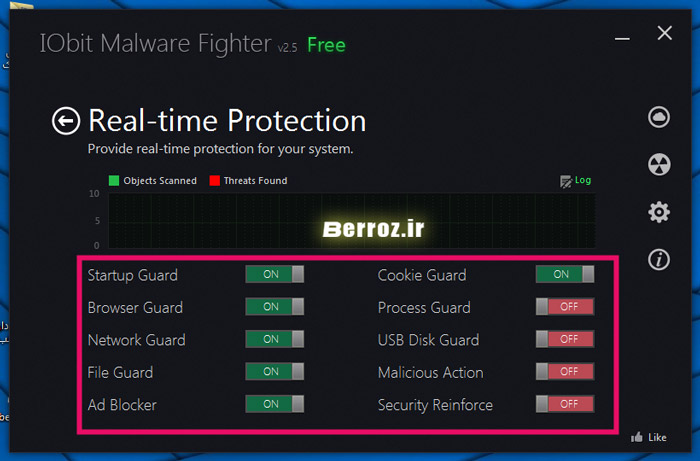Image resolution: width=700 pixels, height=461 pixels.
Task: Click the real-time scan graph area
Action: [x=350, y=220]
